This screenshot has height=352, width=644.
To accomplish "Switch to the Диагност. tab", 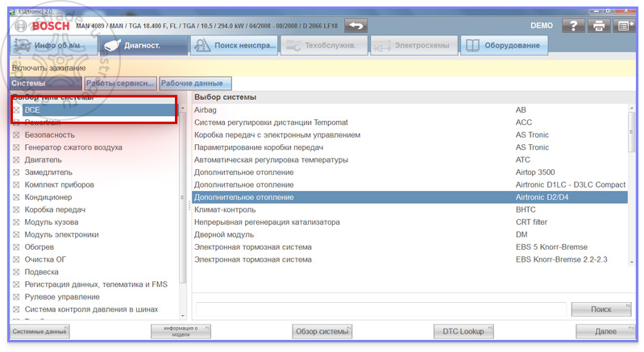I will [143, 46].
